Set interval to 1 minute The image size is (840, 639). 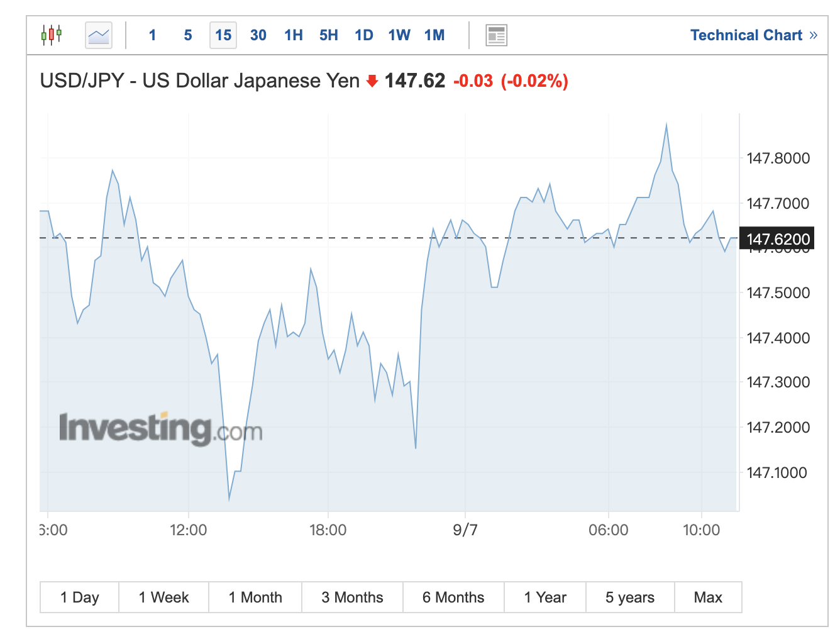pos(152,35)
